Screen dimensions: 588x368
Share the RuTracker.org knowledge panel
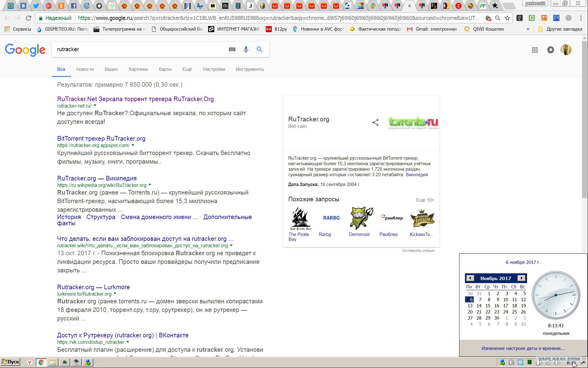[375, 123]
